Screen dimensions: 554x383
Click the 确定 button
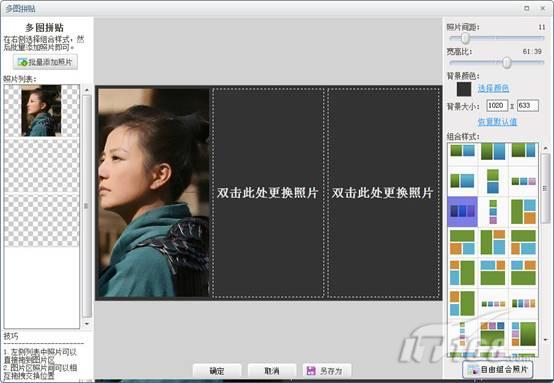[x=217, y=371]
